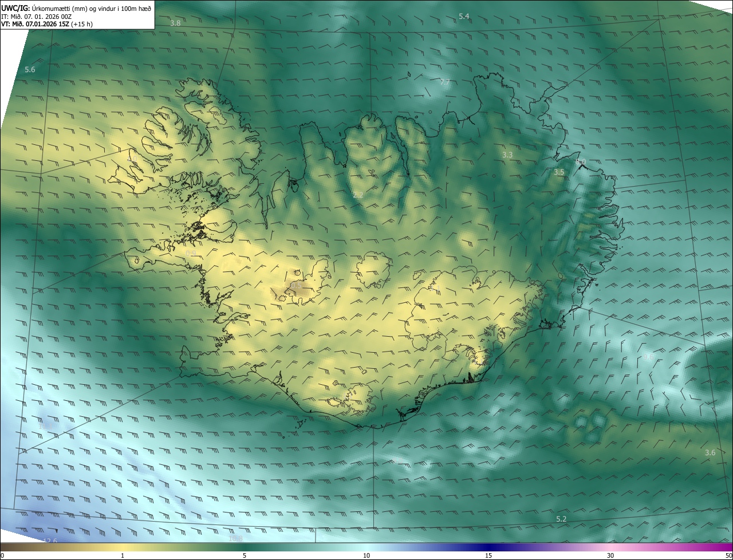Viewport: 733px width, 560px height.
Task: Click the 5 tick label on the colorbar
Action: tap(245, 556)
